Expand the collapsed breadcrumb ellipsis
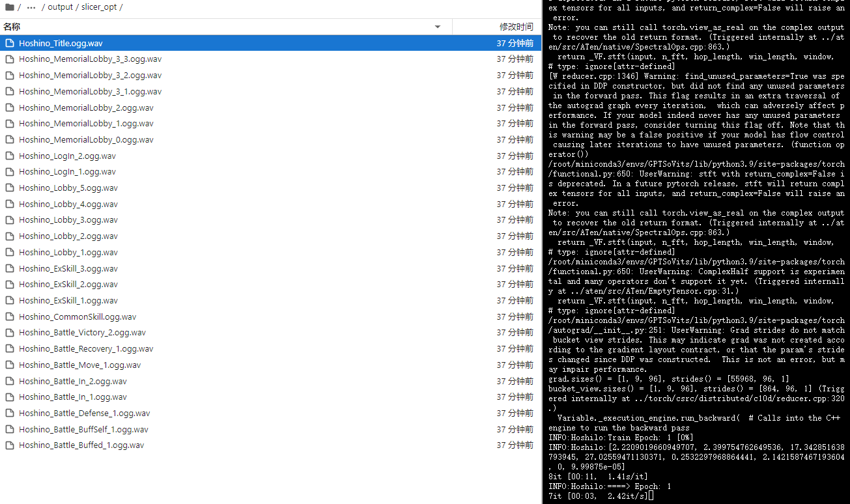Image resolution: width=850 pixels, height=504 pixels. point(31,7)
